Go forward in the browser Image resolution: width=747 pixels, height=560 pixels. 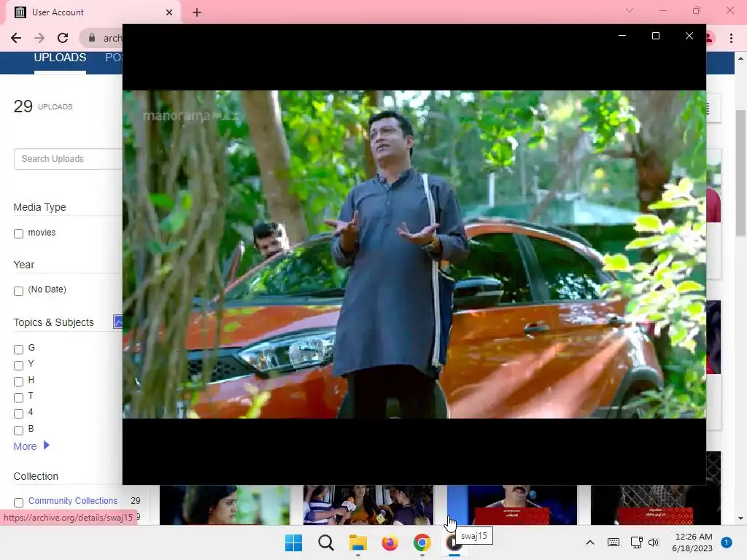[39, 38]
